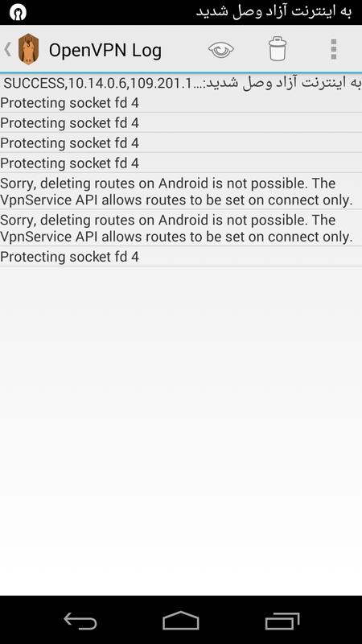
Task: Select the second Protecting socket fd 4 entry
Action: [181, 122]
